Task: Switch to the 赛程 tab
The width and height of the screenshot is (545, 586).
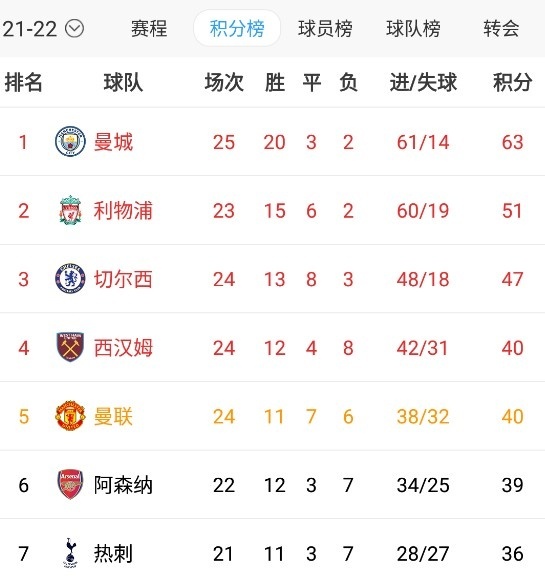Action: (x=149, y=28)
